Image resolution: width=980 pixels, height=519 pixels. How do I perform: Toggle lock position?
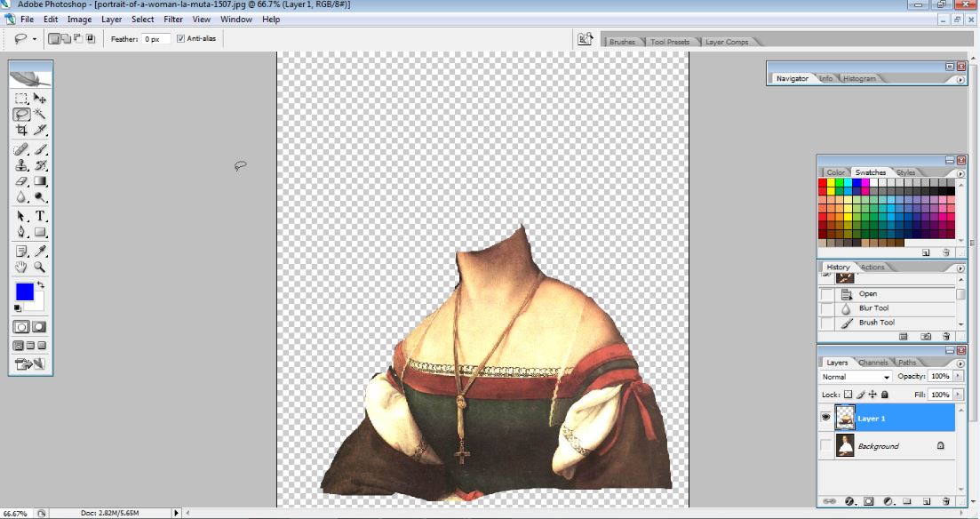[x=872, y=395]
